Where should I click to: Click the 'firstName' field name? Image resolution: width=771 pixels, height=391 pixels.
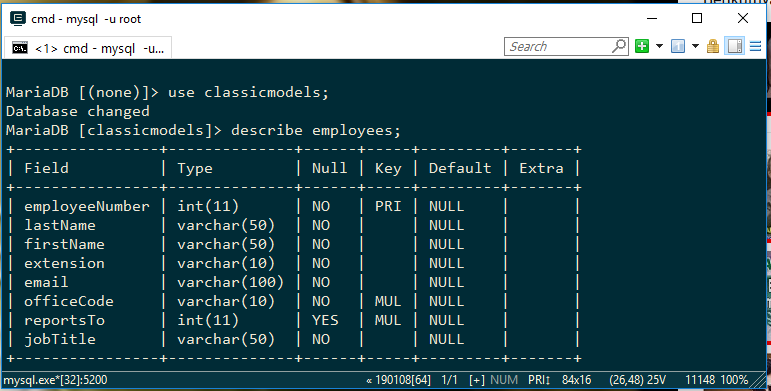point(64,244)
